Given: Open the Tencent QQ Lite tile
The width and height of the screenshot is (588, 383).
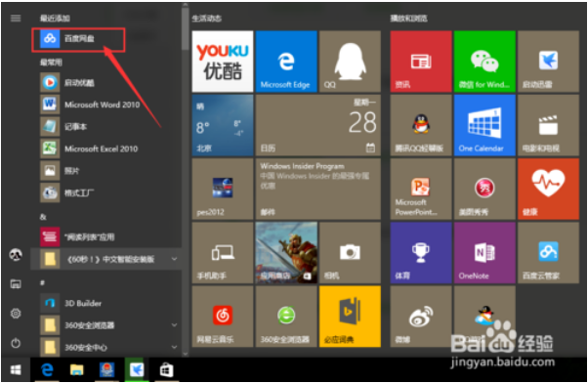Looking at the screenshot, I should [421, 125].
